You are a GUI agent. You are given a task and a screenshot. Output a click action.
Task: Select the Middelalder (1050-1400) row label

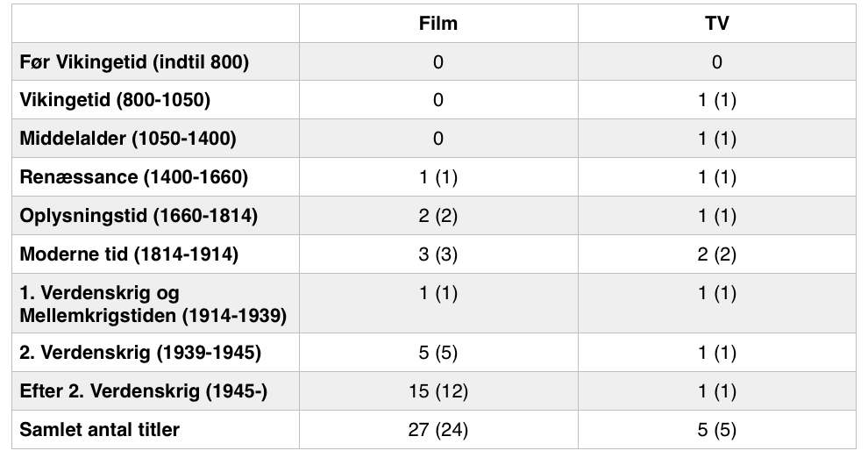coord(128,138)
